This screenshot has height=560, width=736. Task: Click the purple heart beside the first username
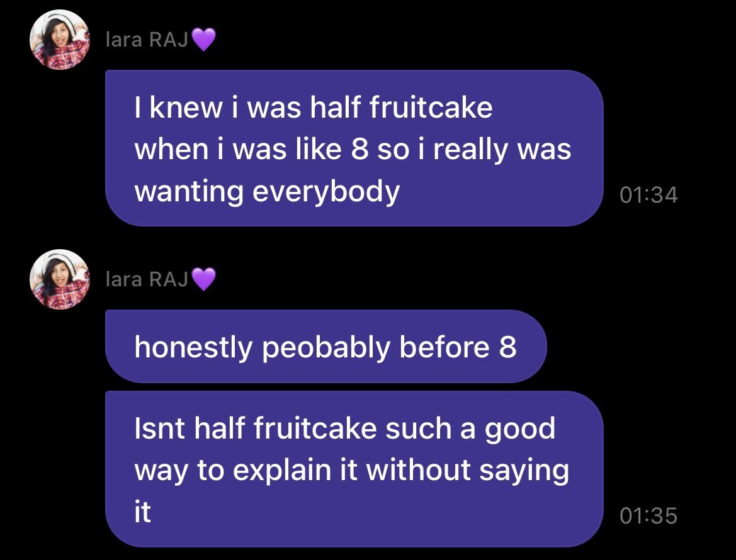203,41
